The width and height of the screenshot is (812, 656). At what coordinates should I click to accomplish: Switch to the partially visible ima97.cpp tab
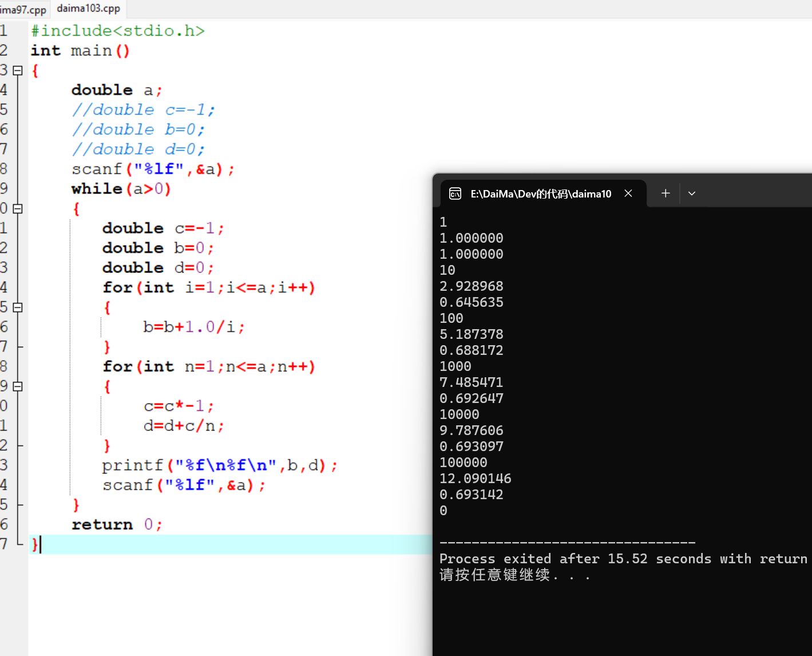tap(23, 10)
